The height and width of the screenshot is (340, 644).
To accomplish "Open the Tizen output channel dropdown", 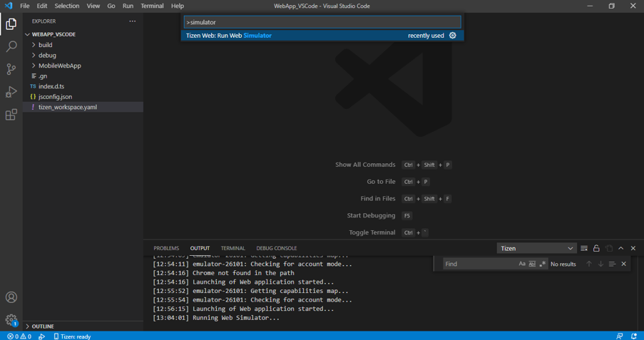I will pyautogui.click(x=536, y=248).
